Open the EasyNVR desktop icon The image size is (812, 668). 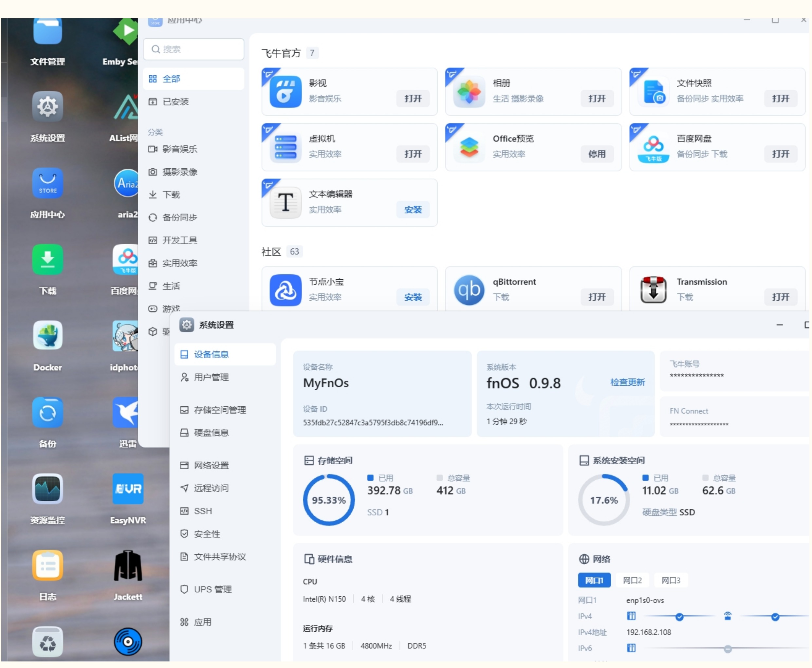[128, 489]
